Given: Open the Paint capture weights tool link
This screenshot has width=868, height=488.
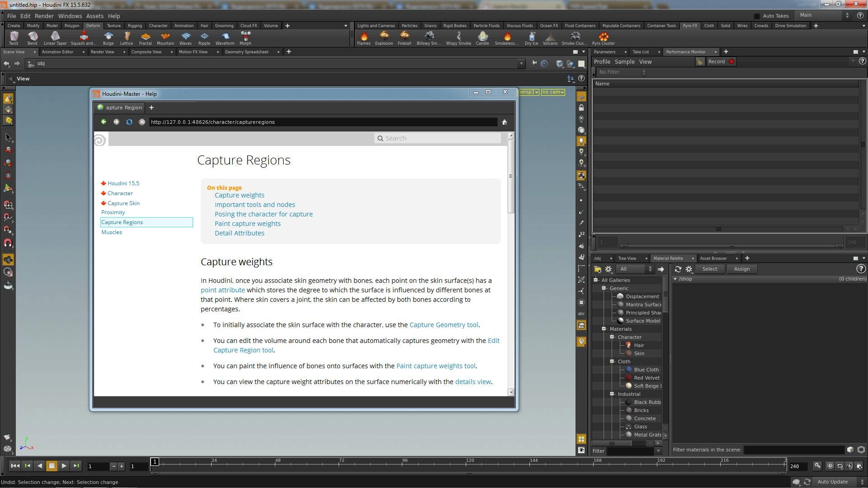Looking at the screenshot, I should 436,366.
